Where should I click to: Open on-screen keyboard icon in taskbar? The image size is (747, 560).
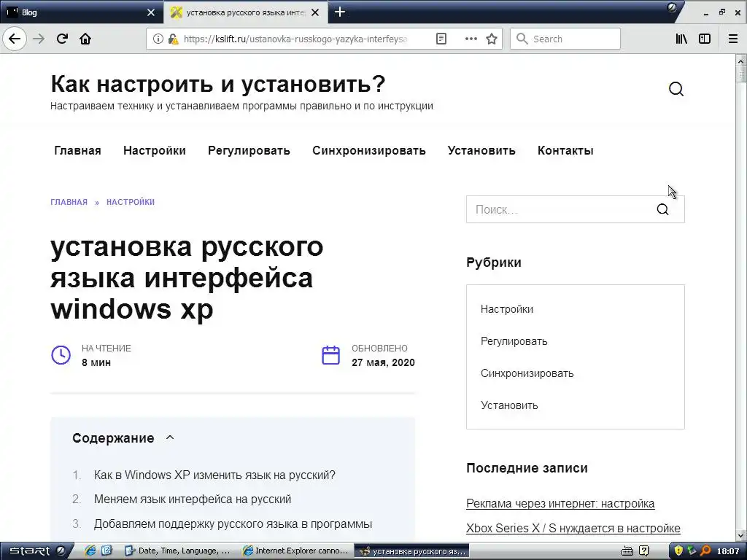tap(627, 551)
